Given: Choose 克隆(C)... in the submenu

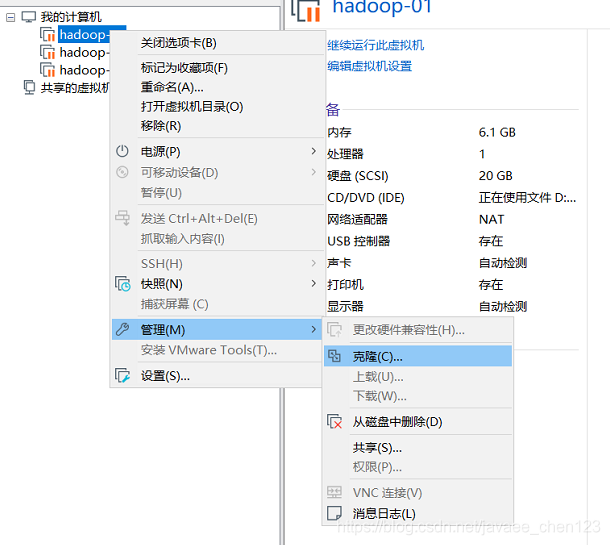Looking at the screenshot, I should coord(418,356).
